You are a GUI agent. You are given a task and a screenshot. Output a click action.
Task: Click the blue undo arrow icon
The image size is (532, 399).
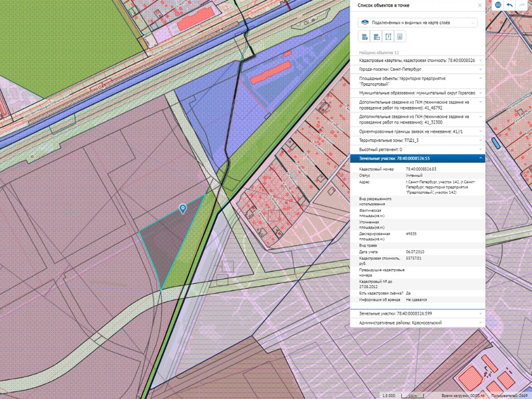pyautogui.click(x=510, y=5)
